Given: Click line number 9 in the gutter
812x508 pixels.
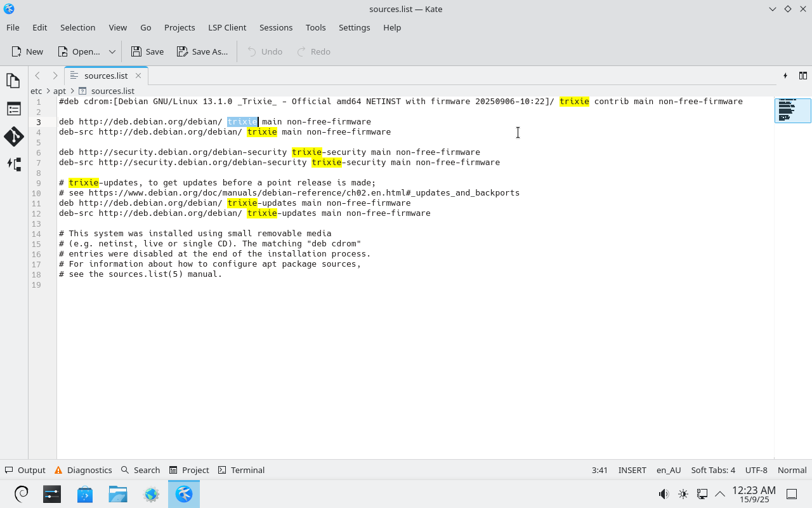Looking at the screenshot, I should tap(39, 183).
